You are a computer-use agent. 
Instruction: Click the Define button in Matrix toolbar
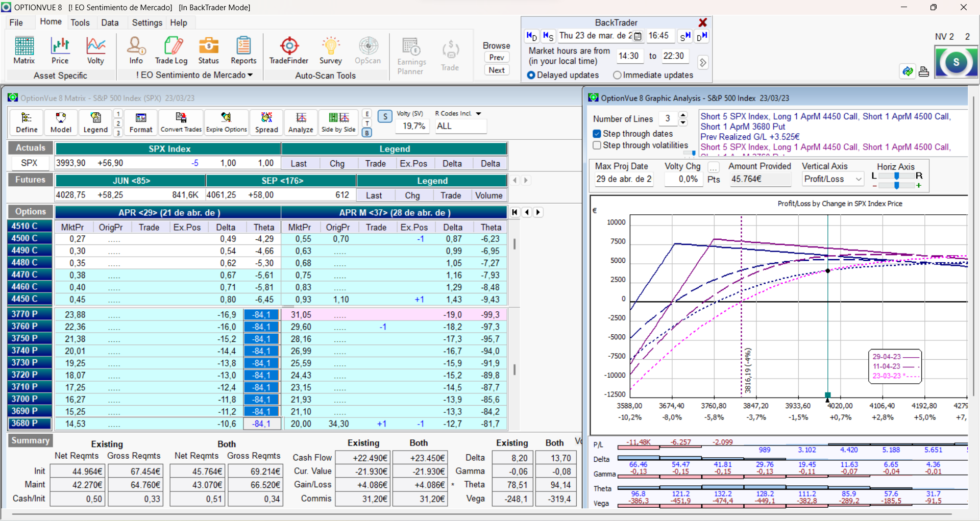27,122
